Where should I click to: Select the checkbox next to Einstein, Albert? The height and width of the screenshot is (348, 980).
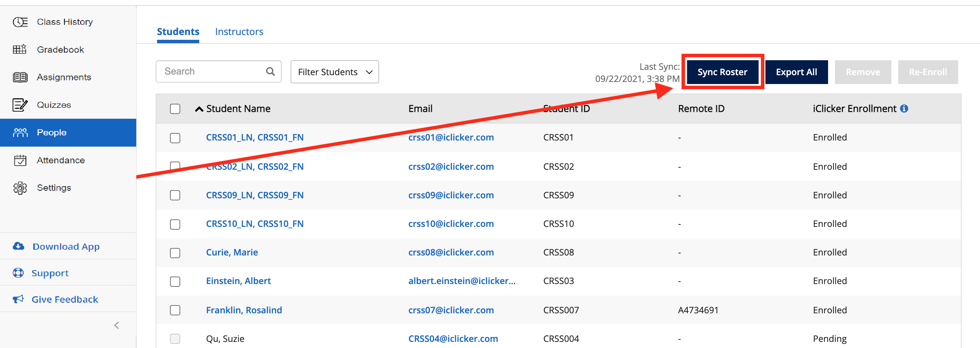coord(175,282)
